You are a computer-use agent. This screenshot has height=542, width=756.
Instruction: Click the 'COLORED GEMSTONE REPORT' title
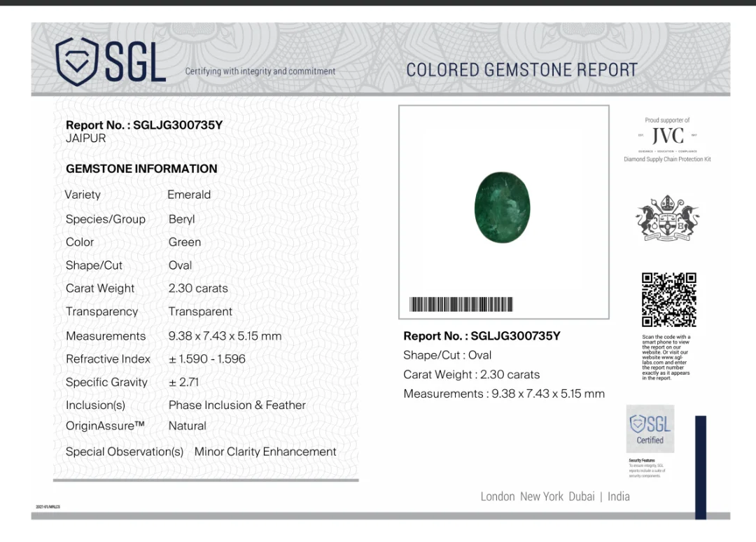click(x=521, y=71)
